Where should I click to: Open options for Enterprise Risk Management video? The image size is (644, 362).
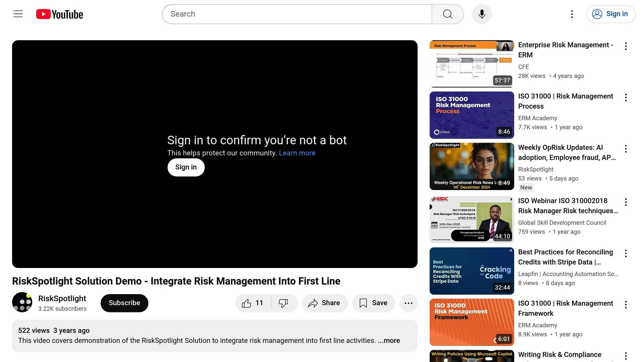[x=626, y=46]
